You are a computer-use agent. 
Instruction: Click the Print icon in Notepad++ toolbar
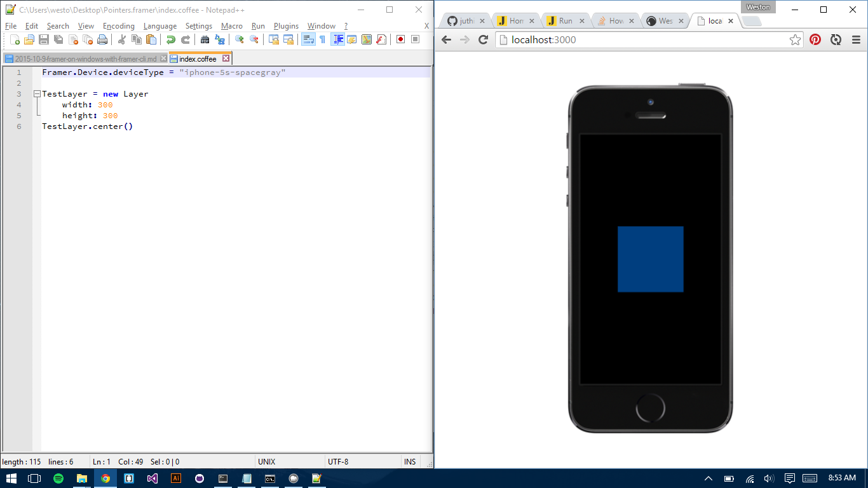(102, 39)
